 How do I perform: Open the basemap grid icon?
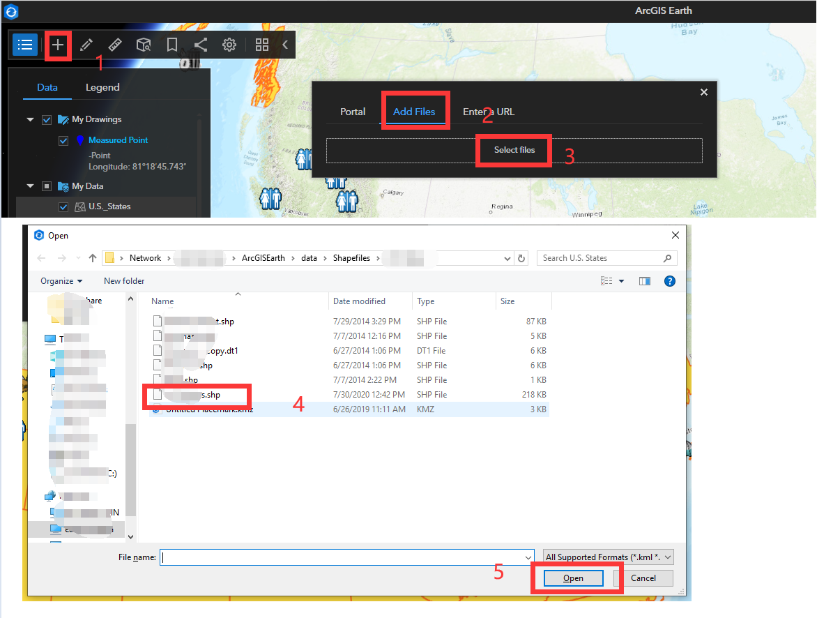click(262, 45)
